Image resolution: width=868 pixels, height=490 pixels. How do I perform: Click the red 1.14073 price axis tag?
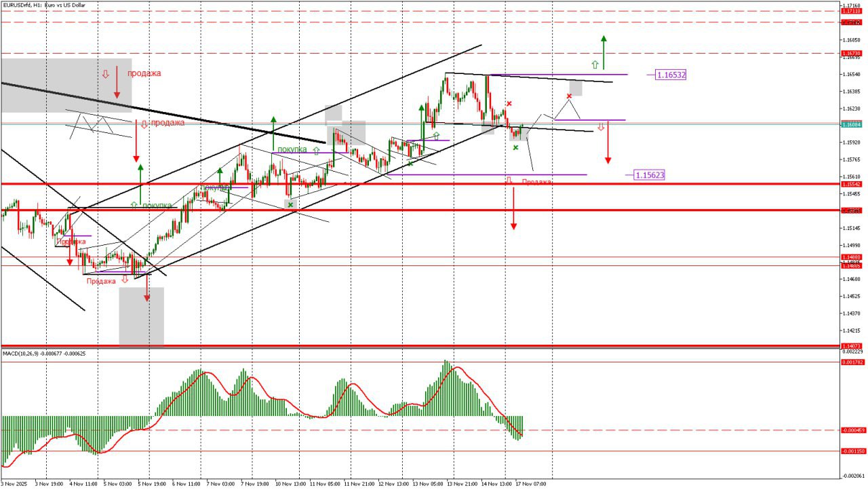point(851,346)
